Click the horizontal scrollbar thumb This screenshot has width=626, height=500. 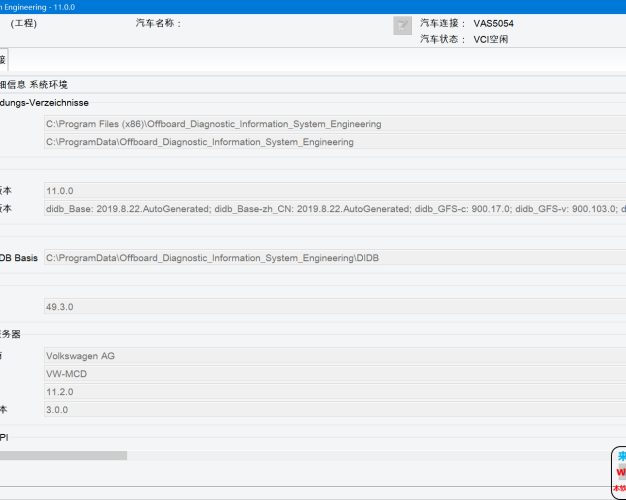tap(63, 455)
